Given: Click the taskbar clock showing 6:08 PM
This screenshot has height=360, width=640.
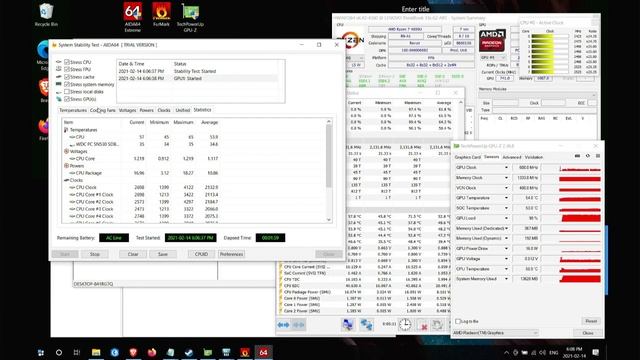Looking at the screenshot, I should click(574, 352).
